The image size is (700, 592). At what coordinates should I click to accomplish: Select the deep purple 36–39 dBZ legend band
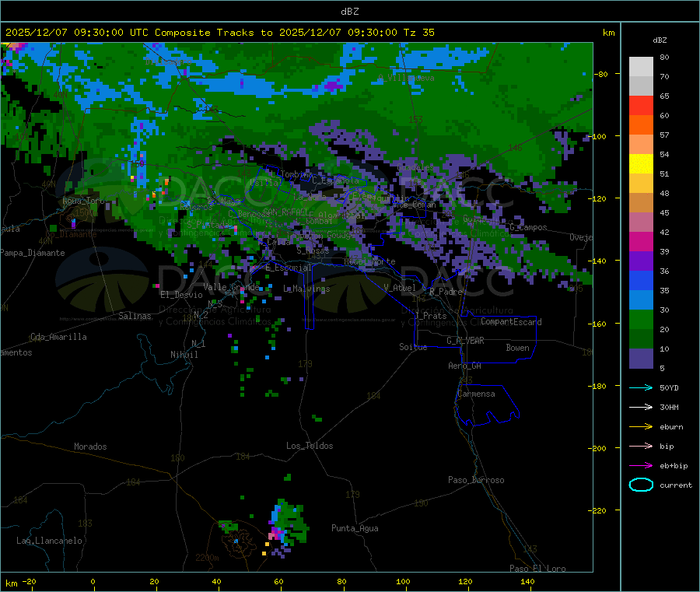coord(641,261)
